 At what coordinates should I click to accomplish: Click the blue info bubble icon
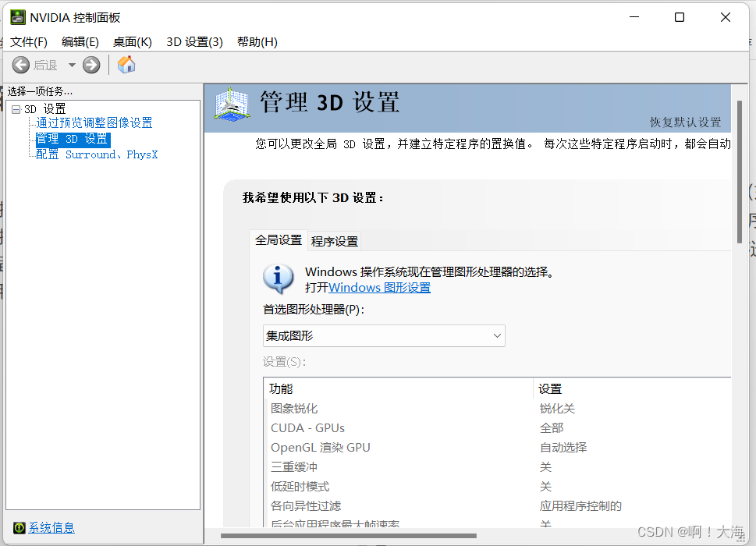coord(279,278)
